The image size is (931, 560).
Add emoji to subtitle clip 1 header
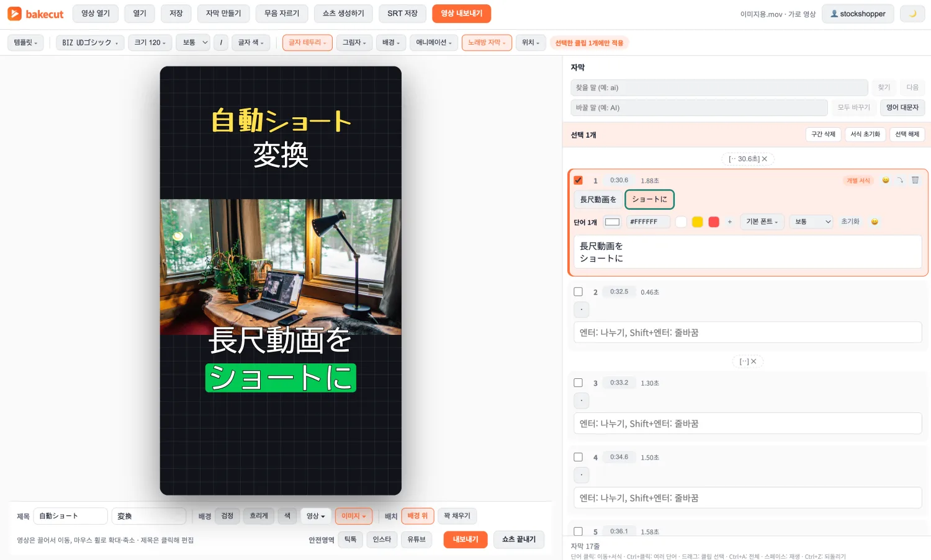[x=886, y=180]
